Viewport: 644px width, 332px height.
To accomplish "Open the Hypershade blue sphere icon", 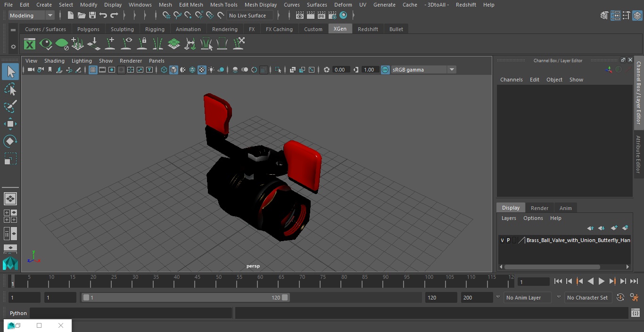I will (343, 16).
